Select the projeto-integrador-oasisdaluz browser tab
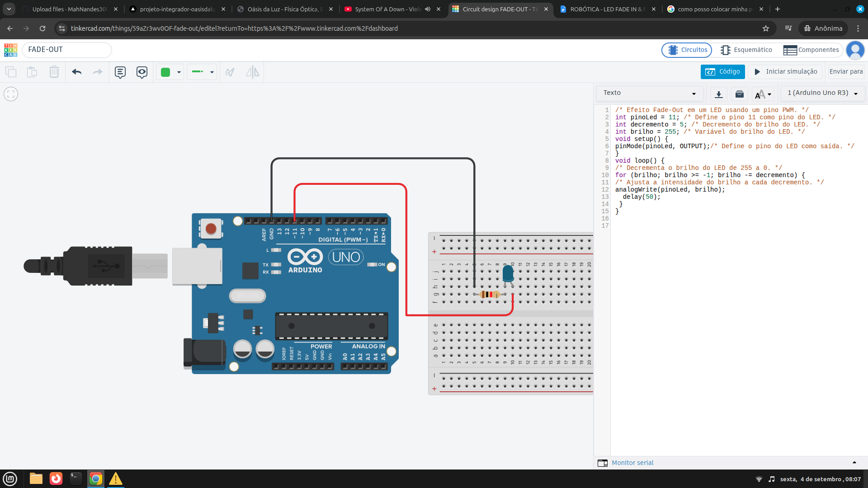 177,9
